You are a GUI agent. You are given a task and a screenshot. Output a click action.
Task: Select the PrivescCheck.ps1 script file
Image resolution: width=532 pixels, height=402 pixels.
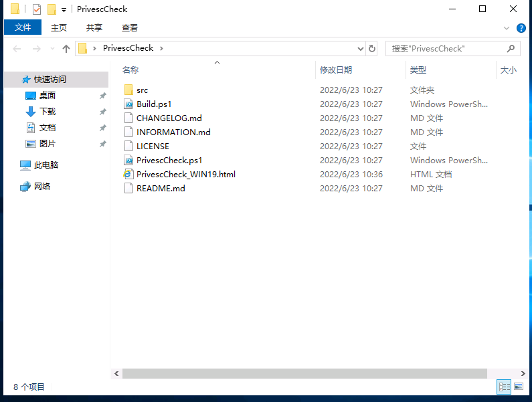[169, 161]
